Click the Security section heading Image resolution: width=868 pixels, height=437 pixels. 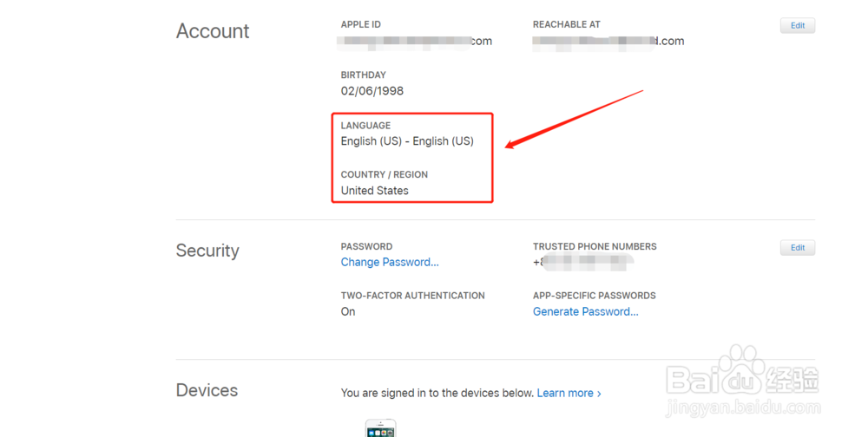(x=207, y=251)
